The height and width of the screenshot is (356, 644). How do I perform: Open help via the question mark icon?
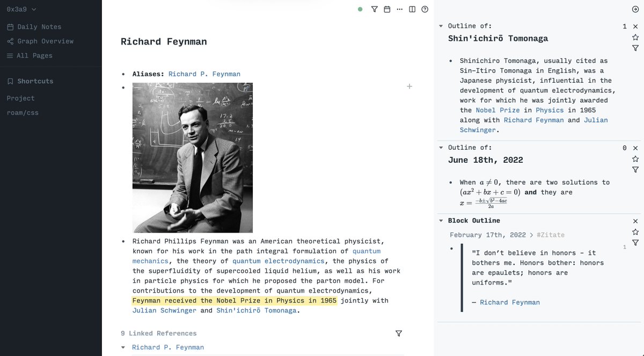coord(424,9)
